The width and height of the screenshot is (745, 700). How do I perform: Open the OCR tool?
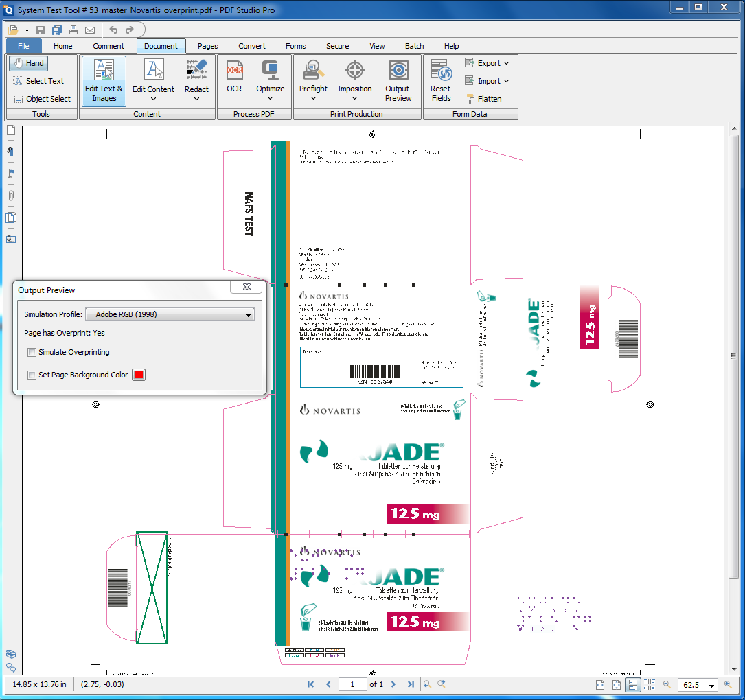click(x=234, y=77)
